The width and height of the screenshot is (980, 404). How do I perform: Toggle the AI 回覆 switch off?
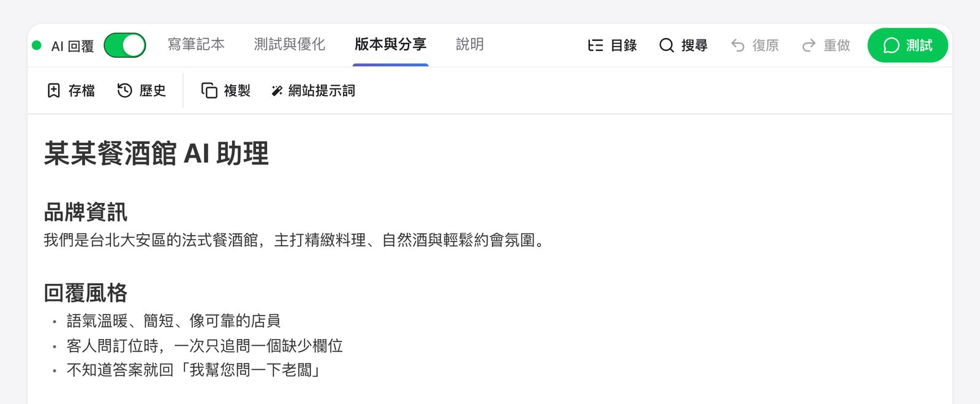point(125,45)
